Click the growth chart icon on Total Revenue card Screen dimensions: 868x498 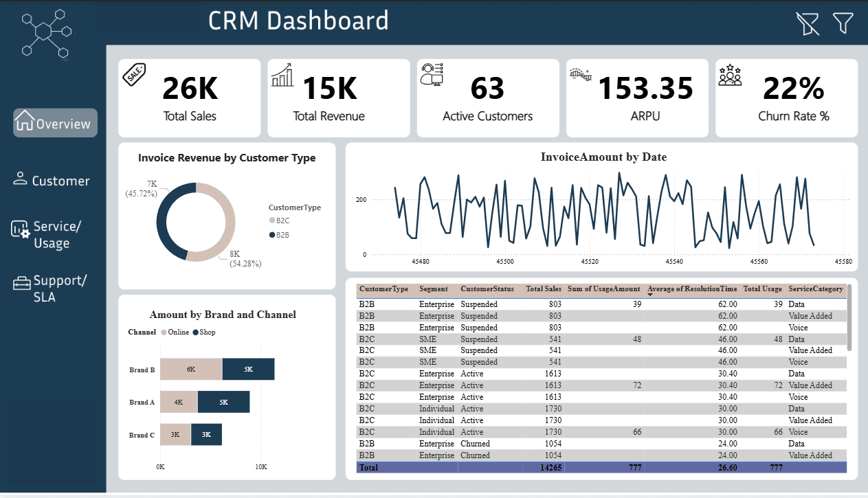click(282, 73)
